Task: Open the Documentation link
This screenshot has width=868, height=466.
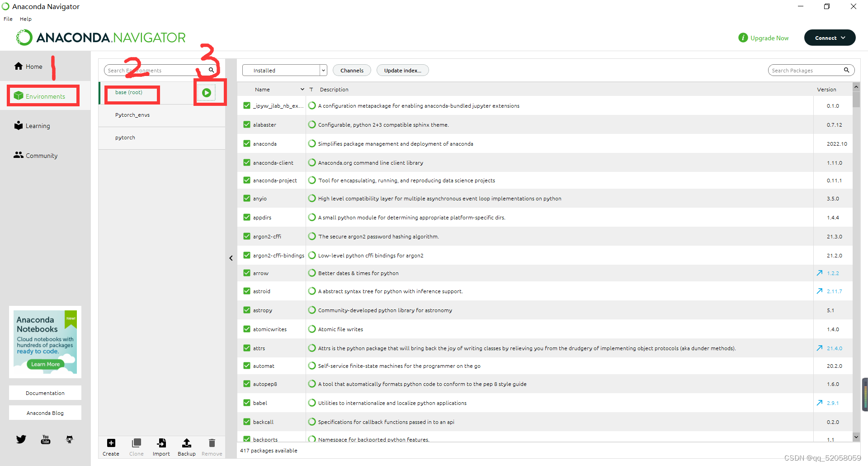Action: [x=45, y=393]
